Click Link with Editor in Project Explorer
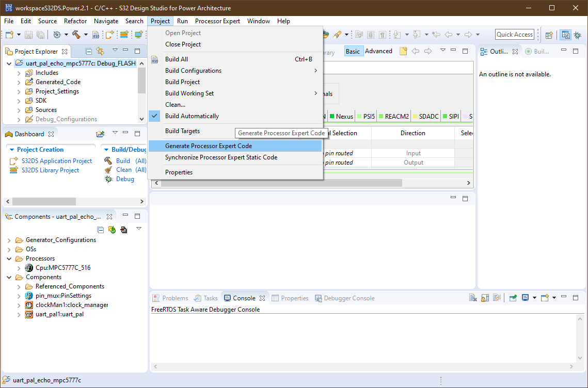 click(x=100, y=51)
